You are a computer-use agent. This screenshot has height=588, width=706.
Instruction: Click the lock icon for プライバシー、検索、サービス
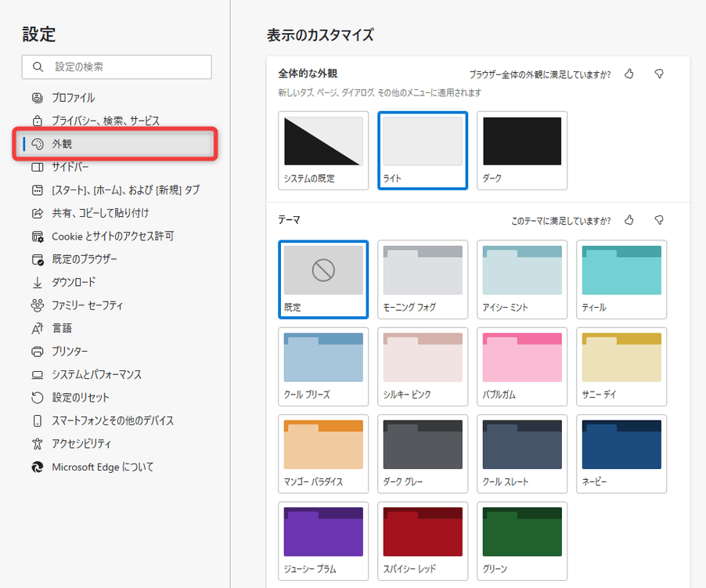coord(38,121)
